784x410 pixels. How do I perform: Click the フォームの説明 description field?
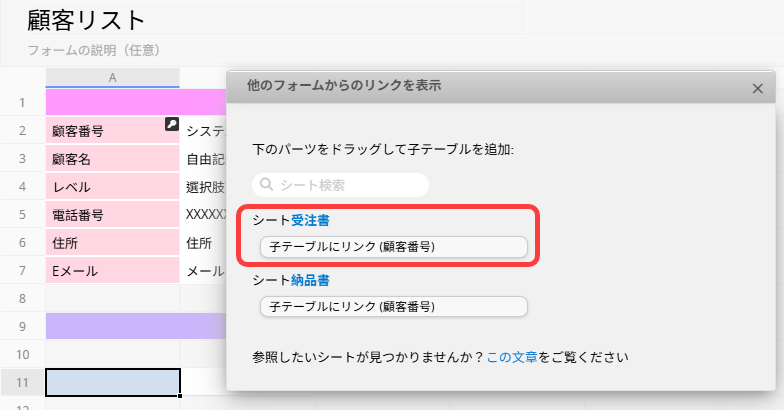click(x=94, y=49)
